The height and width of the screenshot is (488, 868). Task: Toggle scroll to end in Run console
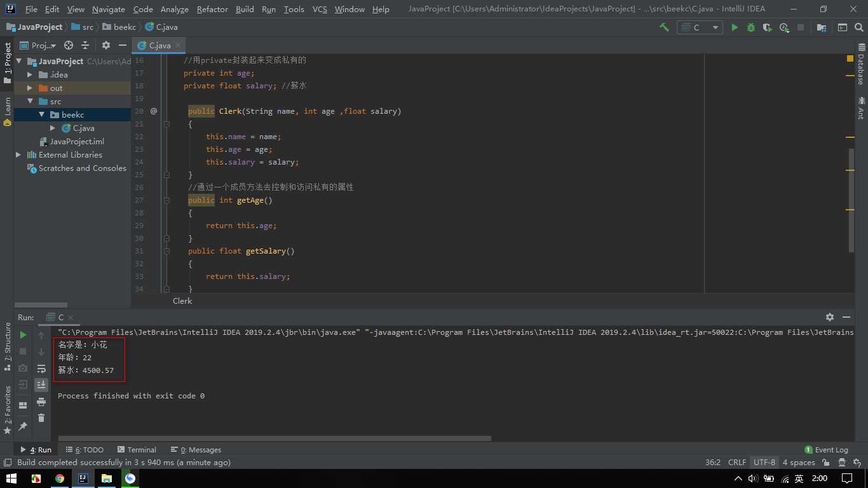pyautogui.click(x=41, y=384)
